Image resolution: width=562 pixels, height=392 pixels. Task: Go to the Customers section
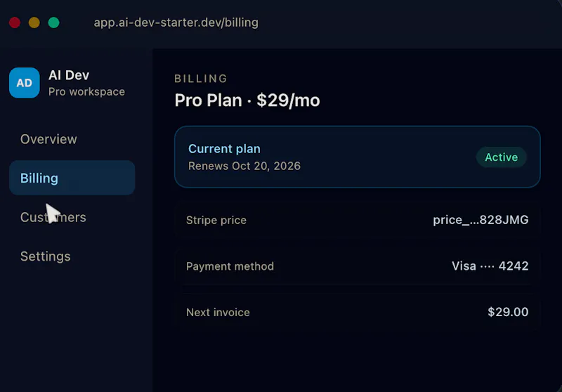(53, 217)
